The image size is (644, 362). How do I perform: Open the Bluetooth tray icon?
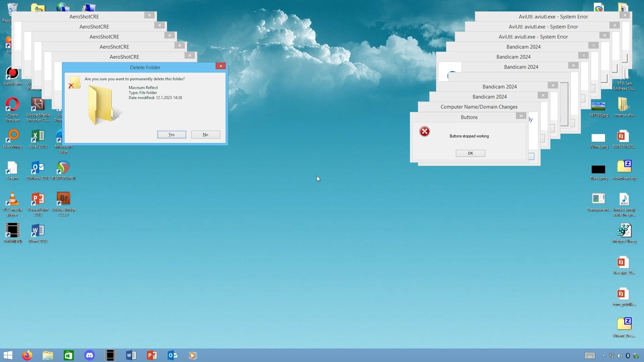[628, 356]
